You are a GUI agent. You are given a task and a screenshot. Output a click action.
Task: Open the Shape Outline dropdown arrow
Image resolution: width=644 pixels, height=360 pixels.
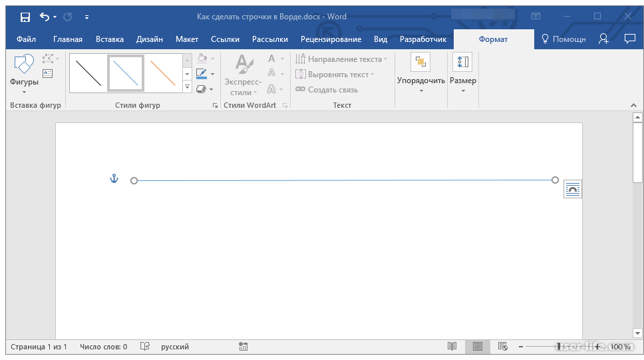tap(212, 75)
